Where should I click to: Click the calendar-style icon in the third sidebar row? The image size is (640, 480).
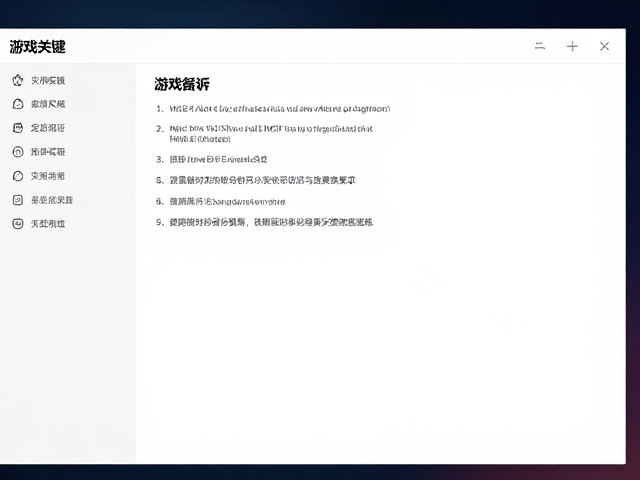18,128
